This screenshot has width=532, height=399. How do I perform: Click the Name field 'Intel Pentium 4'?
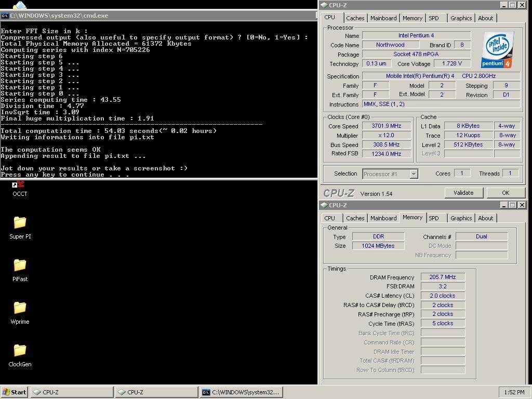click(416, 35)
